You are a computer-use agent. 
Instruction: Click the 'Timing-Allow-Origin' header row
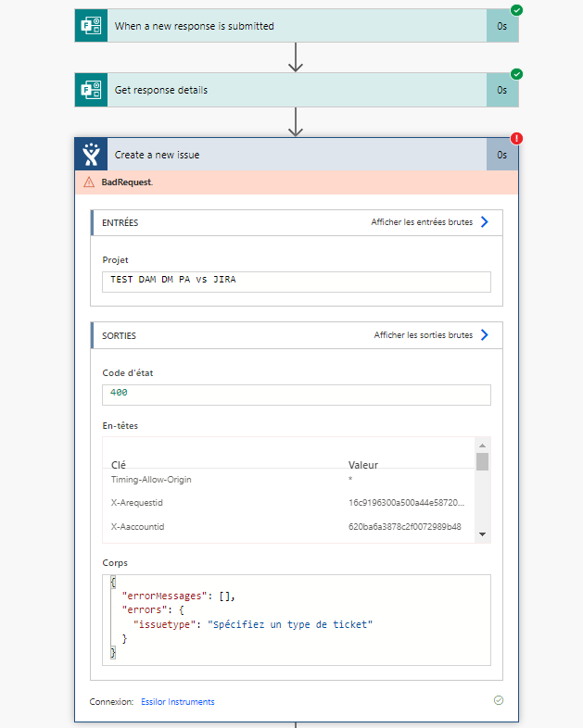(288, 479)
